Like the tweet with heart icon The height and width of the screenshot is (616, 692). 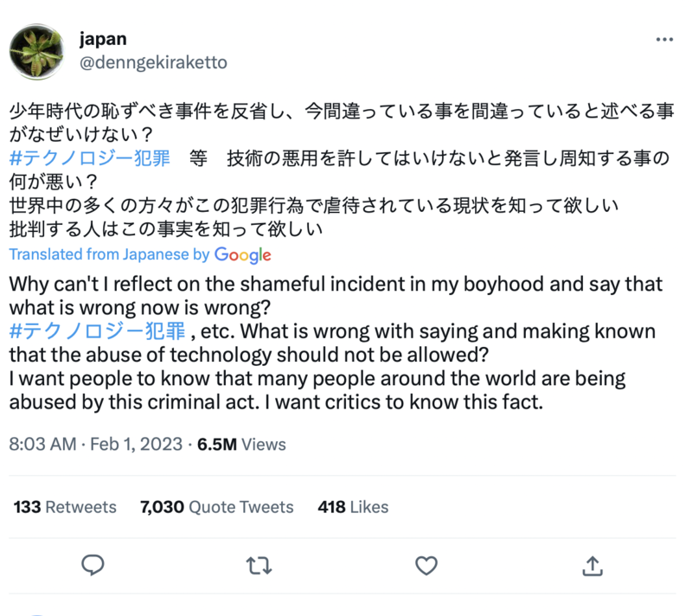(x=426, y=565)
